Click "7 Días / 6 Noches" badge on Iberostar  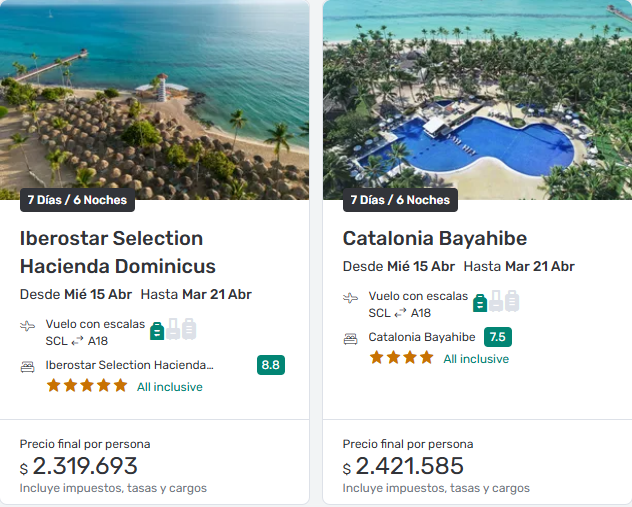(x=77, y=200)
